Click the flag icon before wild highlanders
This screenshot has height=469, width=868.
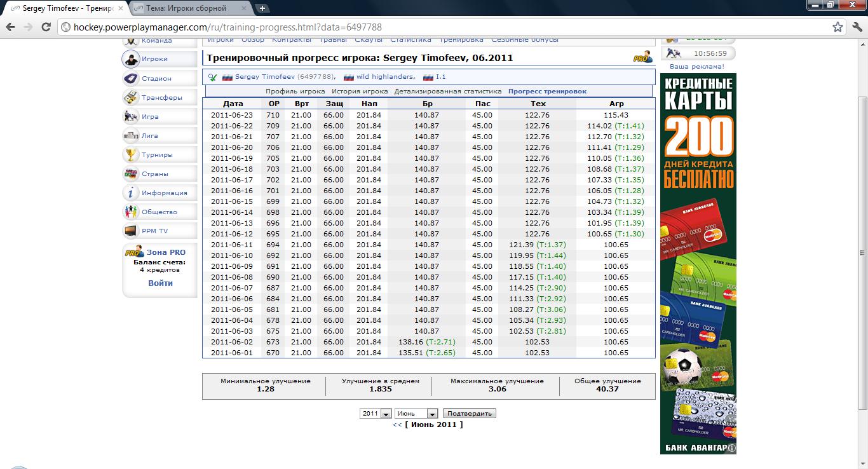coord(348,77)
